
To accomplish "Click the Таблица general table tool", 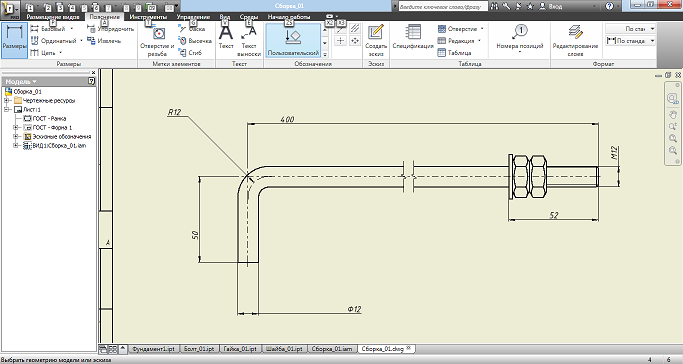I will 454,53.
